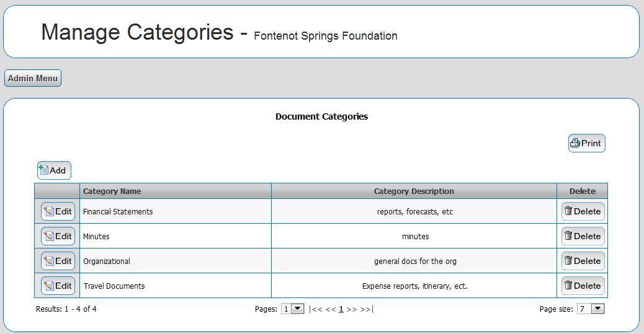644x334 pixels.
Task: Click the Category Name column header
Action: (x=112, y=191)
